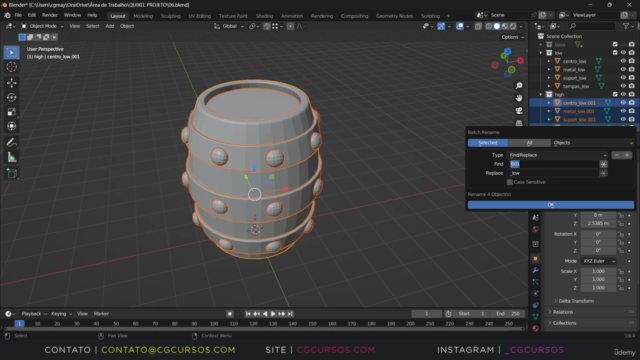Toggle proportional editing icon
This screenshot has height=360, width=640.
tap(290, 26)
